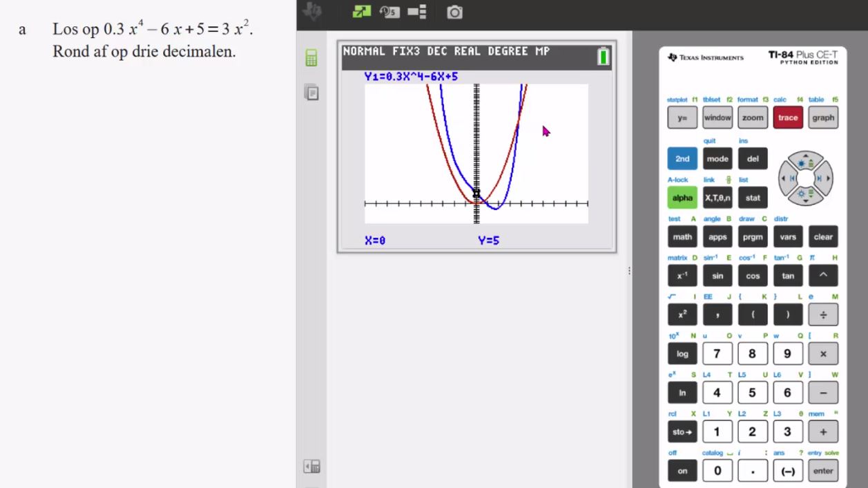Open the emulator layout panel icon
Image resolution: width=868 pixels, height=488 pixels.
point(417,12)
